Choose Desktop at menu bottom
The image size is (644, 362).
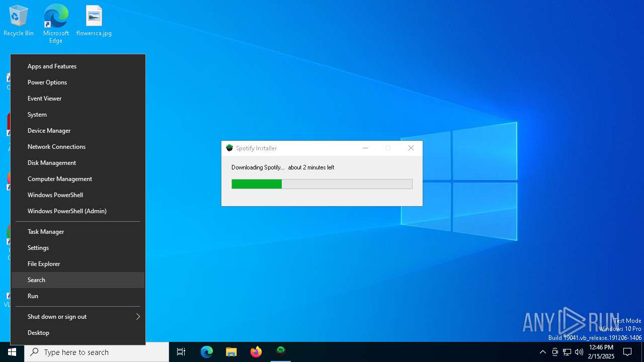78,333
